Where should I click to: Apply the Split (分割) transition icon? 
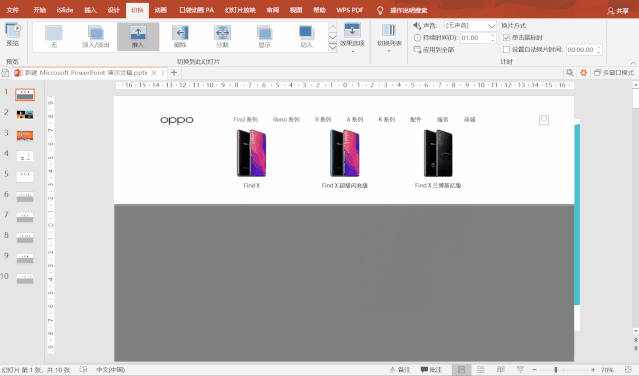click(x=222, y=37)
